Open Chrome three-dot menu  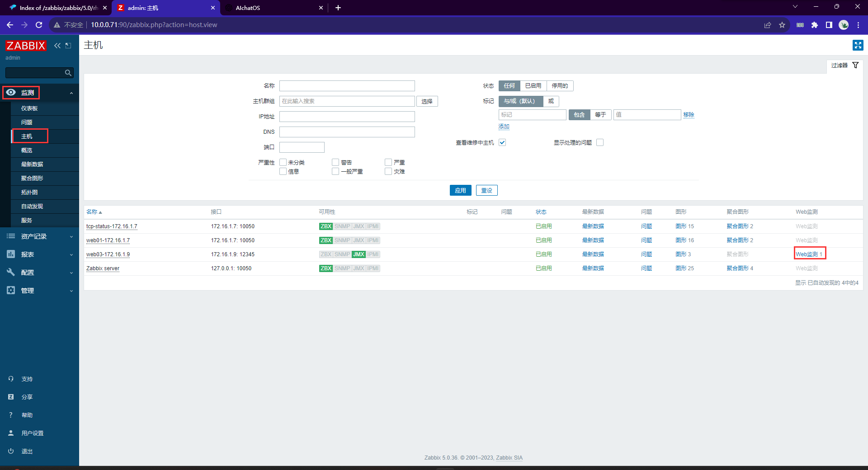pos(858,25)
